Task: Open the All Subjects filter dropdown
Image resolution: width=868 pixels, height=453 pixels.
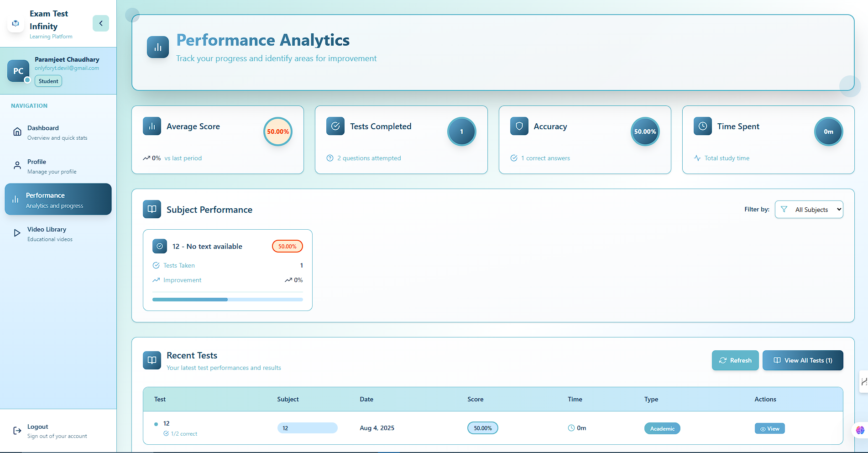Action: tap(809, 210)
